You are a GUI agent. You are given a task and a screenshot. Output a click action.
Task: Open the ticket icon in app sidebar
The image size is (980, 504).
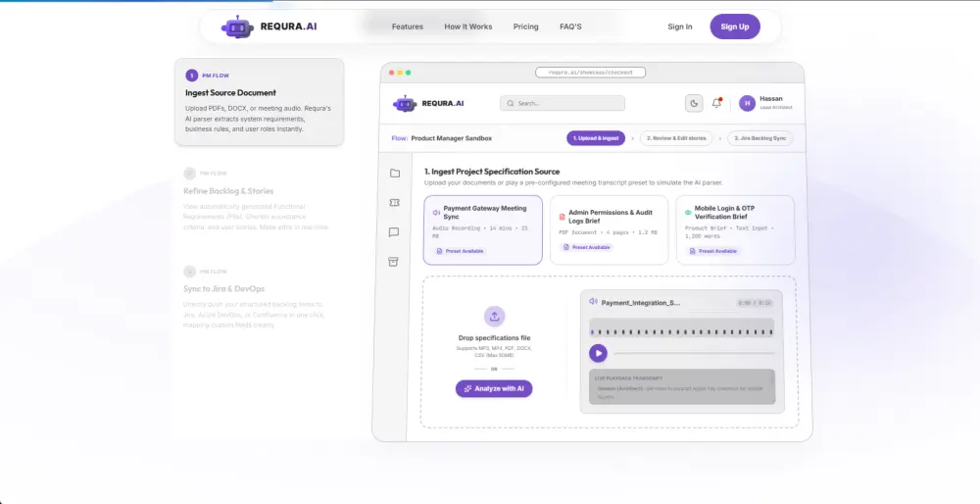(x=394, y=203)
